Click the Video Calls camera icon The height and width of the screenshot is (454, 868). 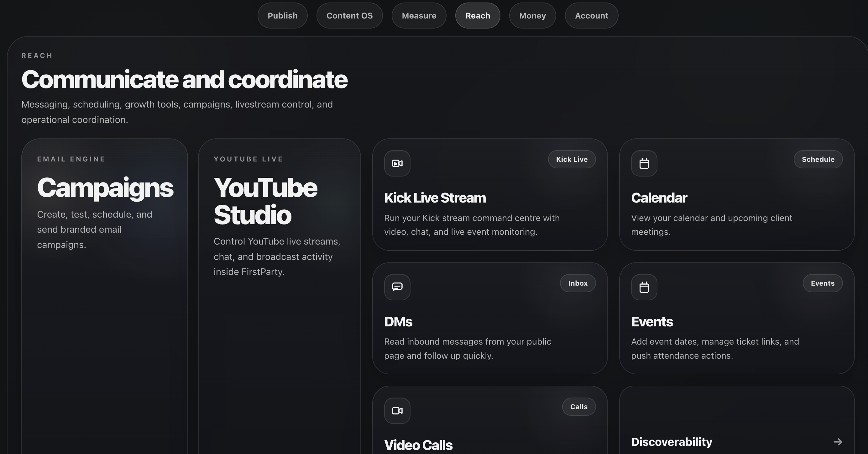[x=397, y=410]
